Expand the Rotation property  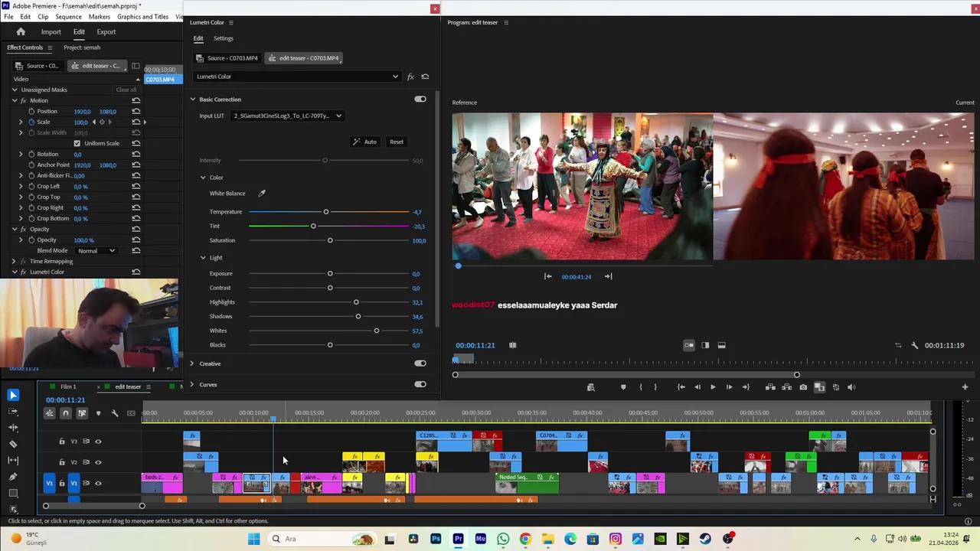pyautogui.click(x=21, y=155)
